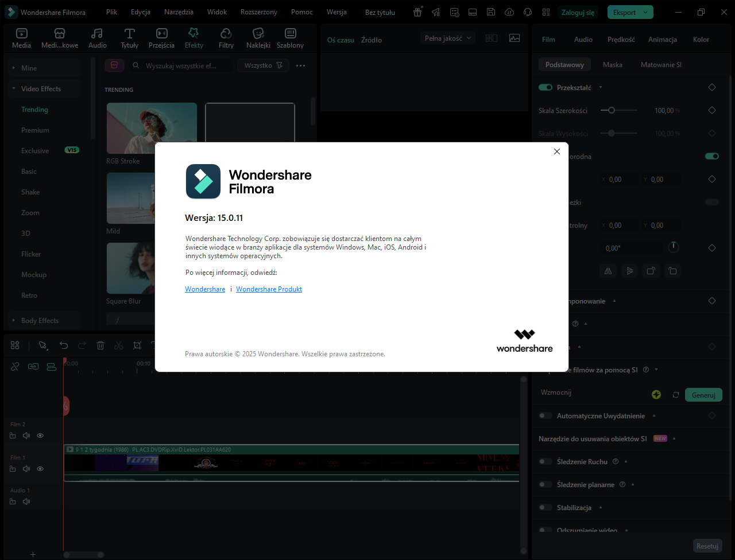Viewport: 735px width, 560px height.
Task: Click the preview scope image icon
Action: pos(514,38)
